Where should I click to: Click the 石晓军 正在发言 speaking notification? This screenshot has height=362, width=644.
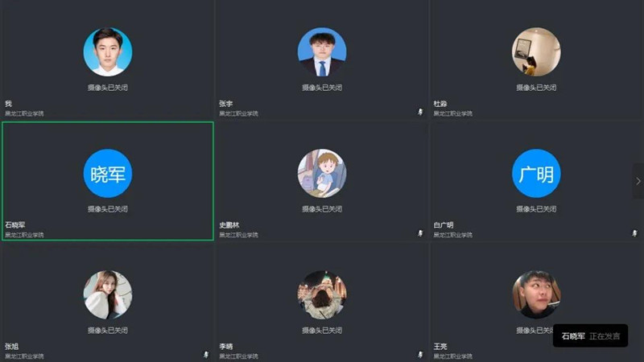pos(590,336)
